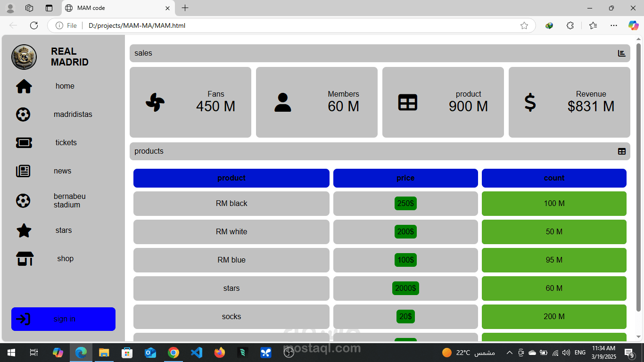Open the workspaces icon in the title bar
This screenshot has height=362, width=644.
(x=29, y=8)
